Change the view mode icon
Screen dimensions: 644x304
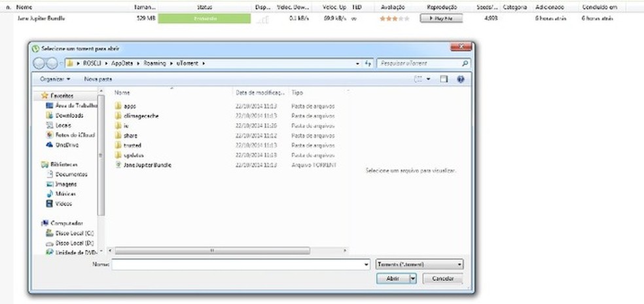click(418, 79)
